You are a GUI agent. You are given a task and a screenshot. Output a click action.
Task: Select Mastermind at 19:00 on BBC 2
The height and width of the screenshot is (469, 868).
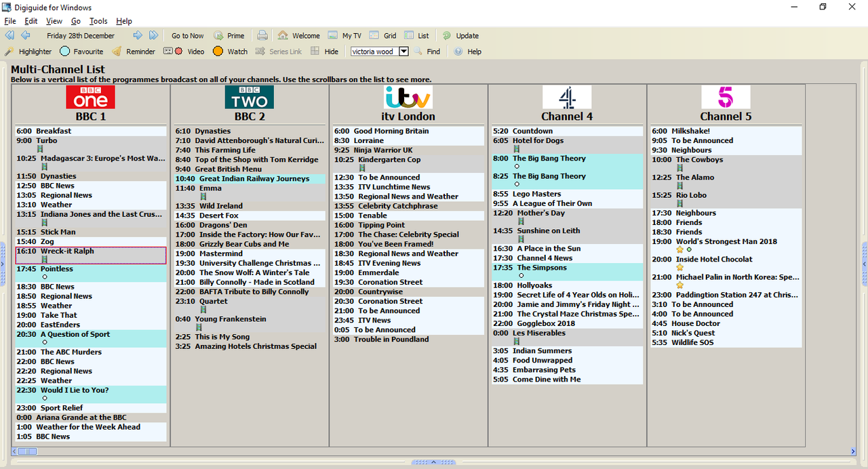pyautogui.click(x=250, y=253)
